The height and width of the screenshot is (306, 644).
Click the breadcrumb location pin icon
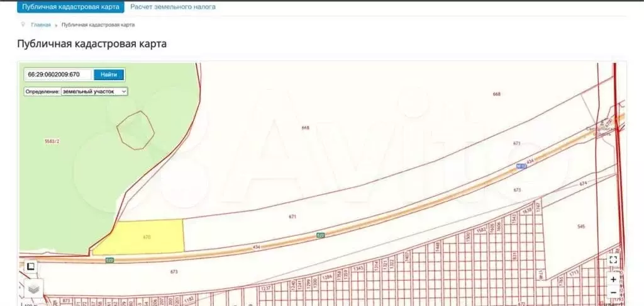pyautogui.click(x=23, y=25)
